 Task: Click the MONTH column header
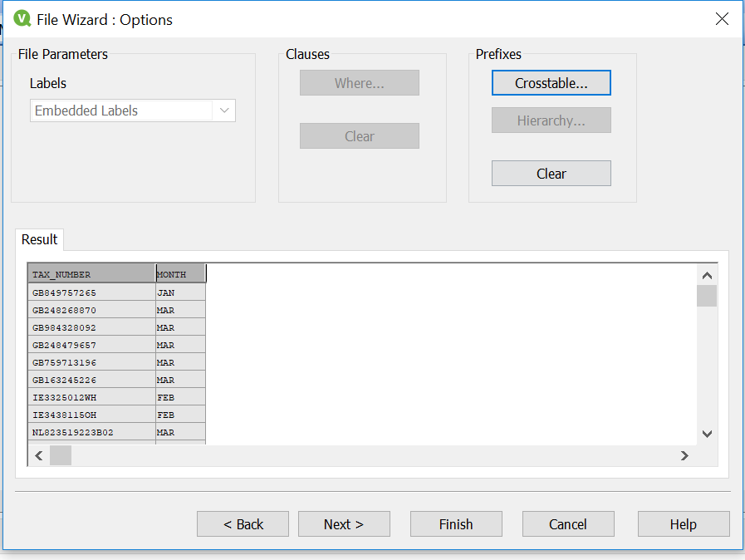click(180, 274)
